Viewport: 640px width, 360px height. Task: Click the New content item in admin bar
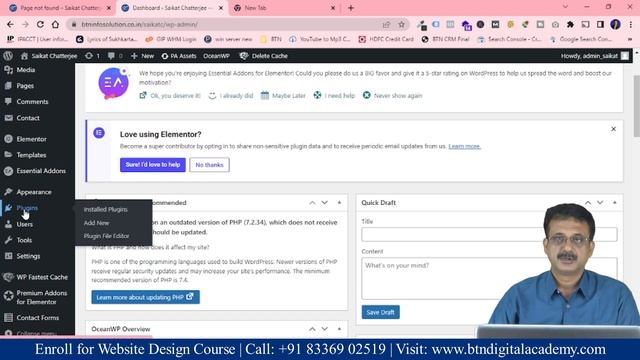click(142, 56)
